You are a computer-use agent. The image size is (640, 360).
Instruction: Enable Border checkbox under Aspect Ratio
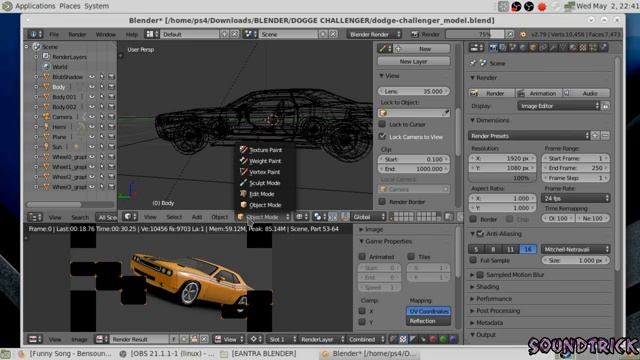473,219
